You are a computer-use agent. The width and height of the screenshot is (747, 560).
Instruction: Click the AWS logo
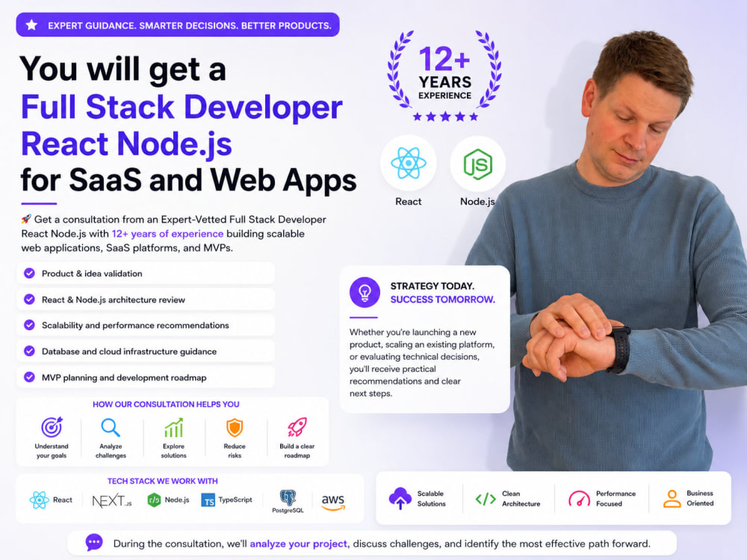[333, 502]
